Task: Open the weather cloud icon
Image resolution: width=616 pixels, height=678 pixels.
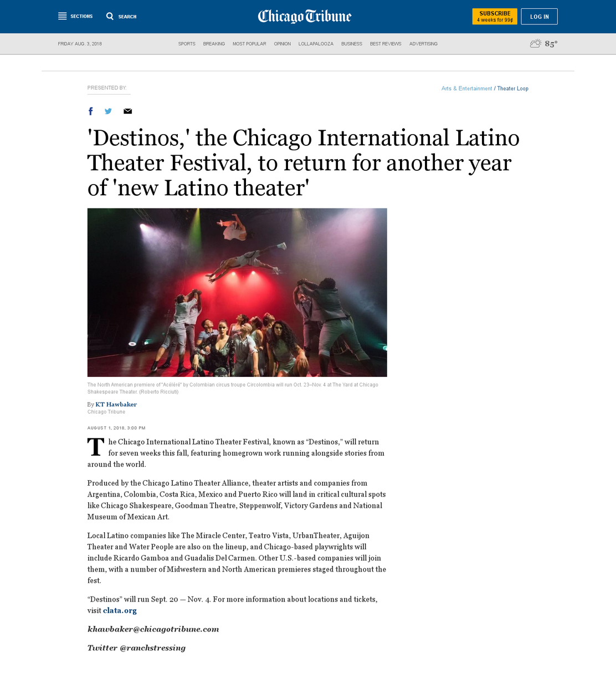Action: [x=536, y=43]
